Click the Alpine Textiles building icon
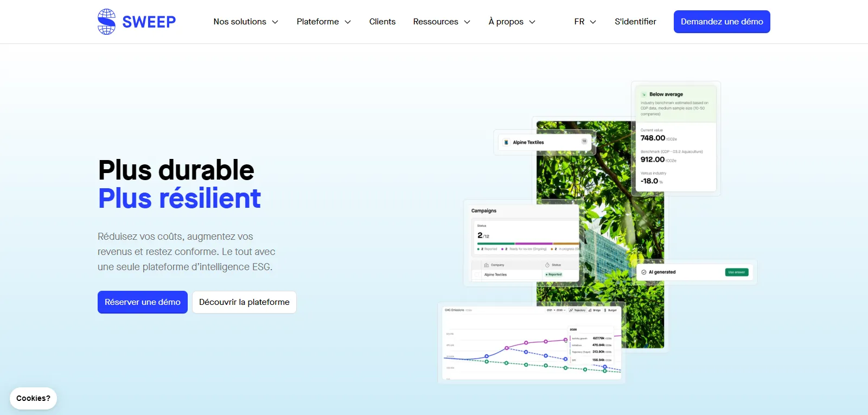Image resolution: width=868 pixels, height=415 pixels. [506, 142]
